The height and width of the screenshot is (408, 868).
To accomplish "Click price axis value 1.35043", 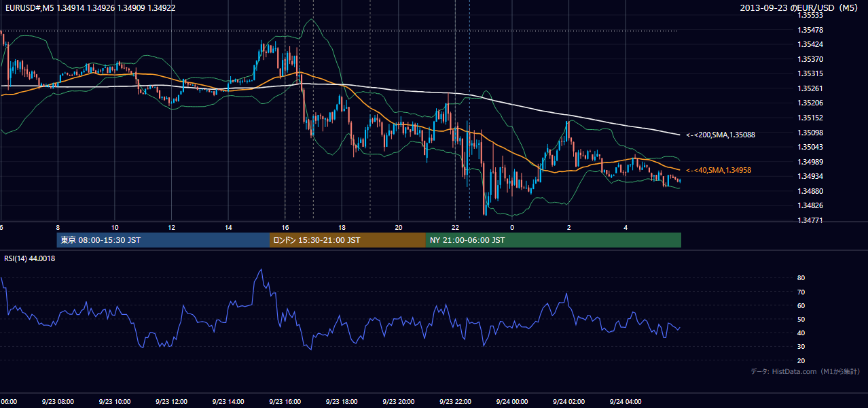I will [x=811, y=147].
